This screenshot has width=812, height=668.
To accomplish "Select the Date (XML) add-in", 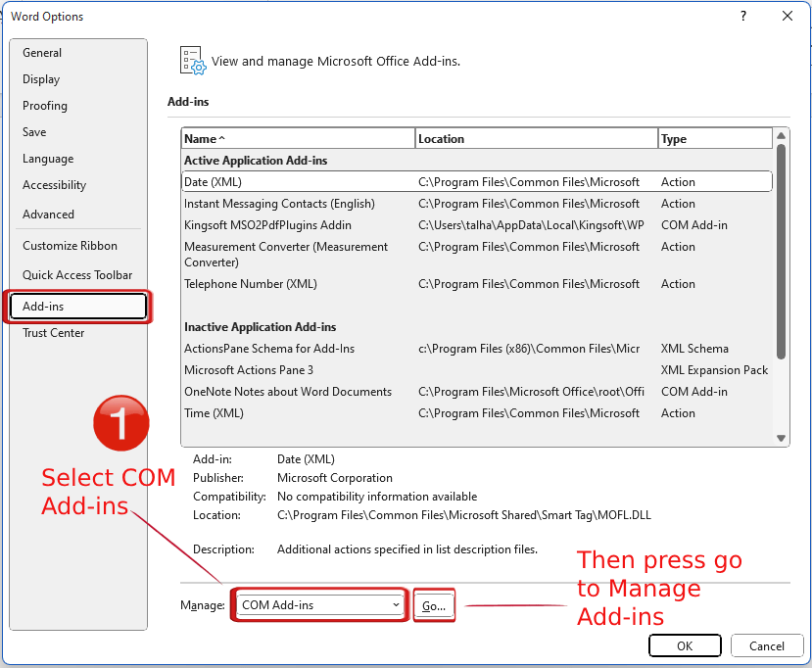I will coord(294,181).
